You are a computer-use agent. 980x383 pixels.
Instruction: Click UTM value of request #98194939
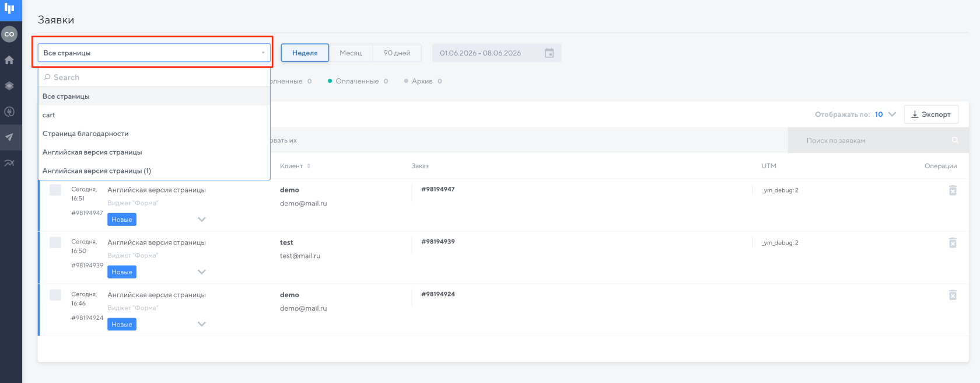[x=780, y=243]
